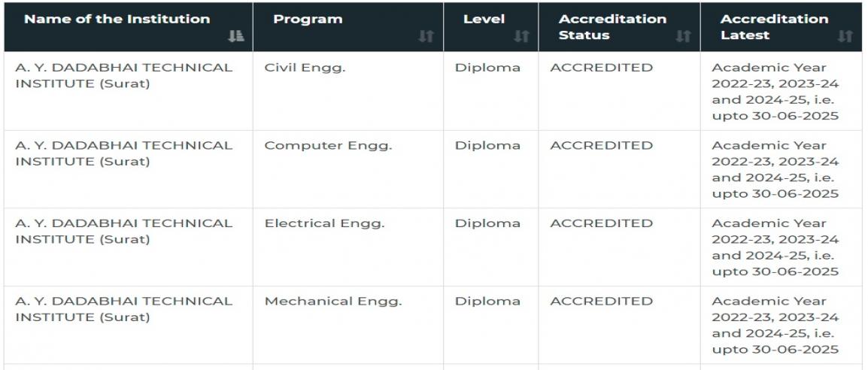Click institution name in Civil Engg. row
The width and height of the screenshot is (868, 370).
pos(124,76)
